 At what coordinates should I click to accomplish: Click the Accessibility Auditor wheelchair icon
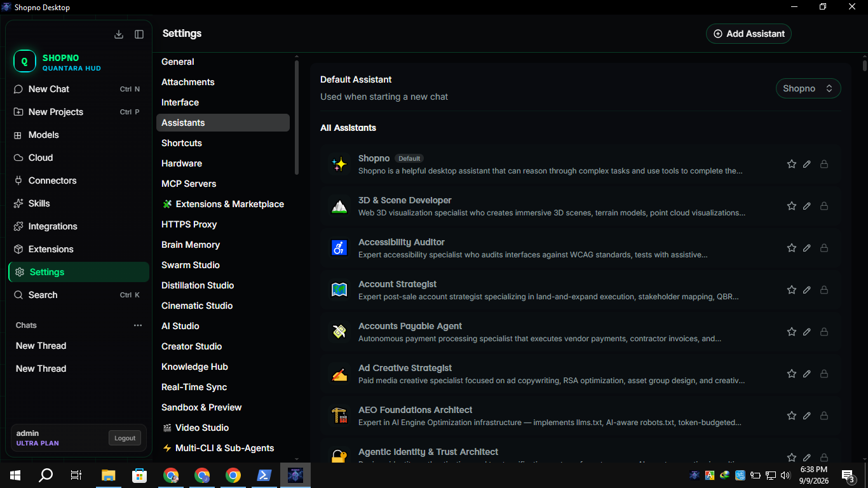(x=339, y=248)
